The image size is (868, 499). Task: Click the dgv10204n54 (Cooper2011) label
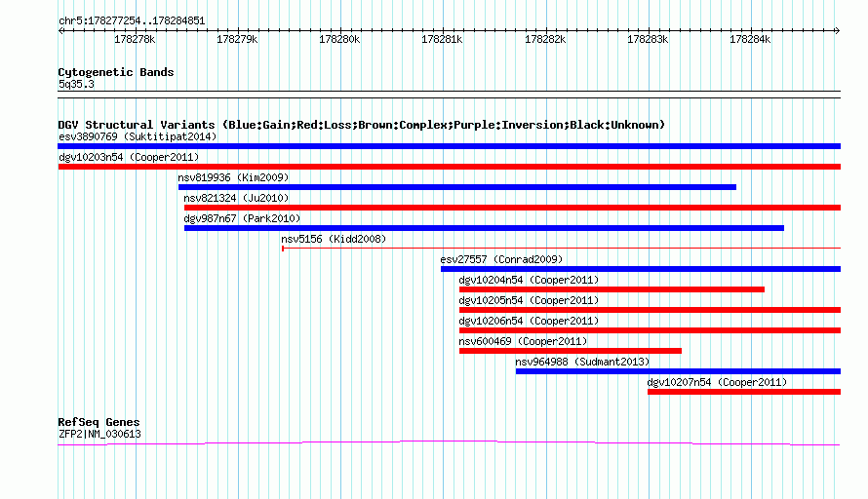coord(529,280)
